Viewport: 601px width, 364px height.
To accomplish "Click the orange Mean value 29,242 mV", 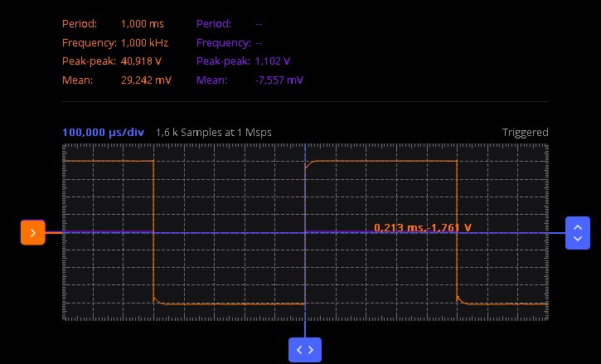I will tap(146, 80).
